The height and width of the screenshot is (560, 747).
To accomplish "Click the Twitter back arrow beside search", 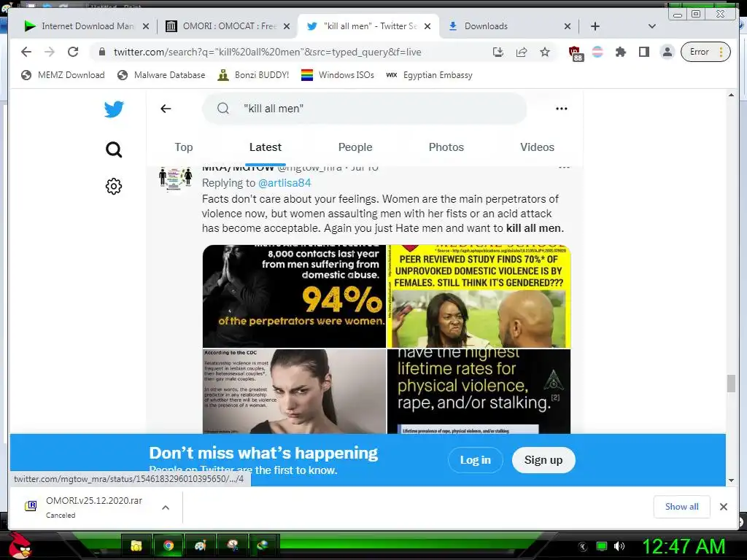I will click(x=166, y=109).
